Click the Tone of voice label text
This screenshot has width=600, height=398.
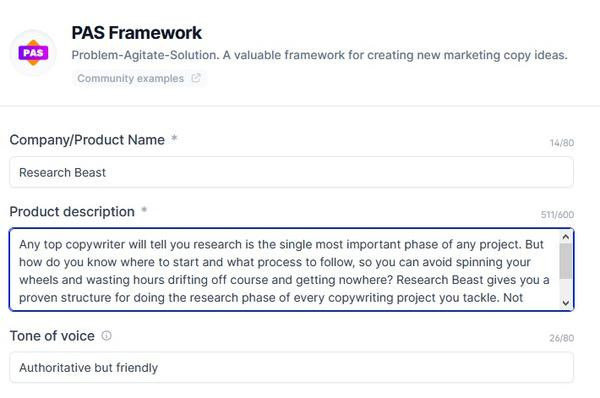tap(52, 336)
